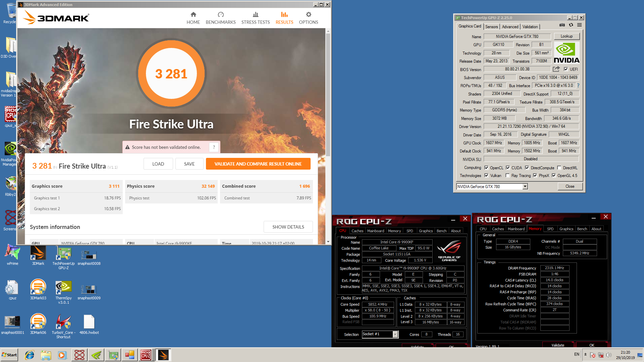Click volume icon in system tray
This screenshot has width=644, height=362.
point(608,355)
